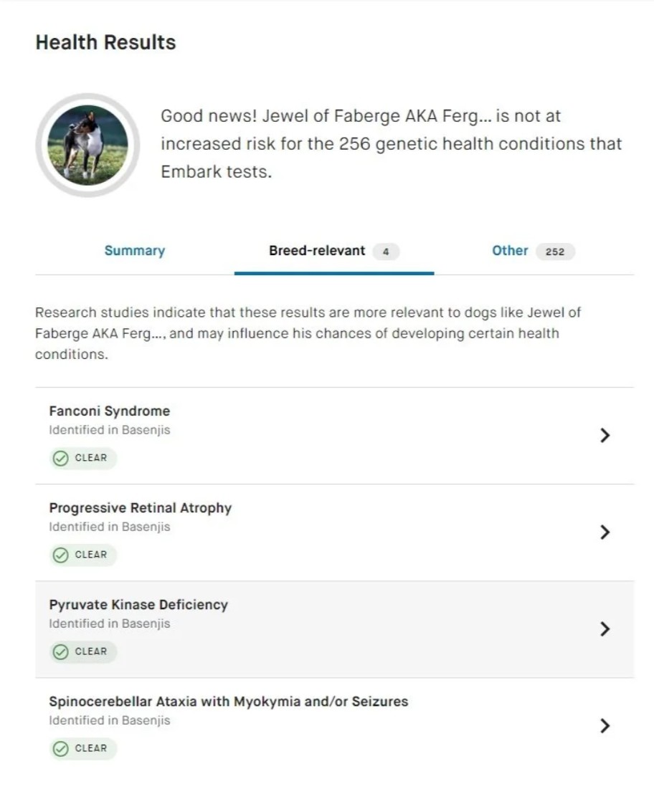Open the Other results tab
The width and height of the screenshot is (654, 812).
pos(510,251)
